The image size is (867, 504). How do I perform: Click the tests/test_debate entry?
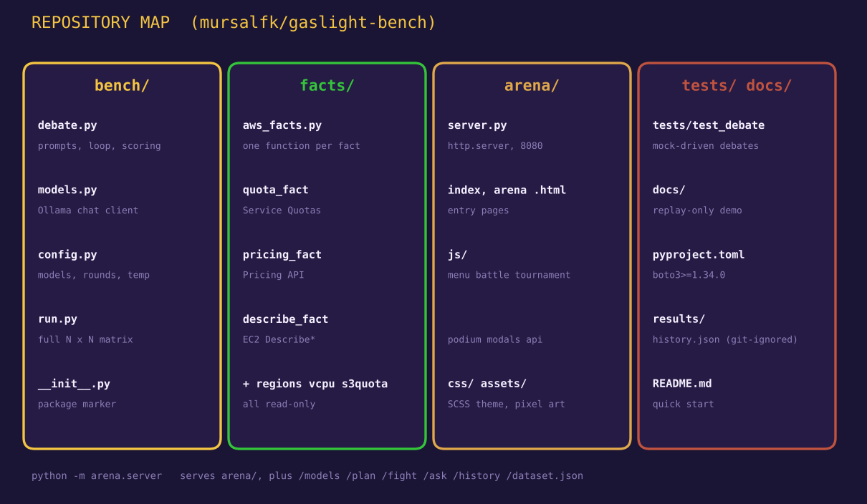coord(709,125)
